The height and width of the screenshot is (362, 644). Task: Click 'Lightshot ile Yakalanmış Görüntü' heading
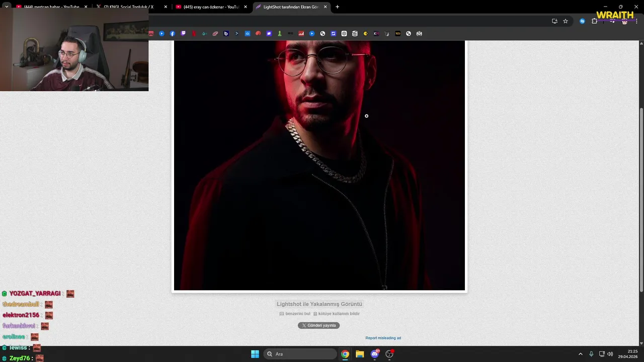click(319, 304)
